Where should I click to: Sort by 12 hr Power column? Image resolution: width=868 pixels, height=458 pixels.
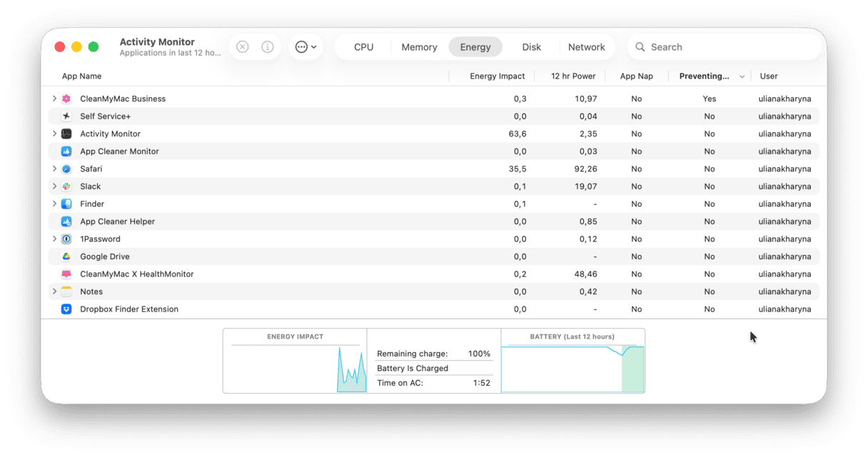point(573,76)
